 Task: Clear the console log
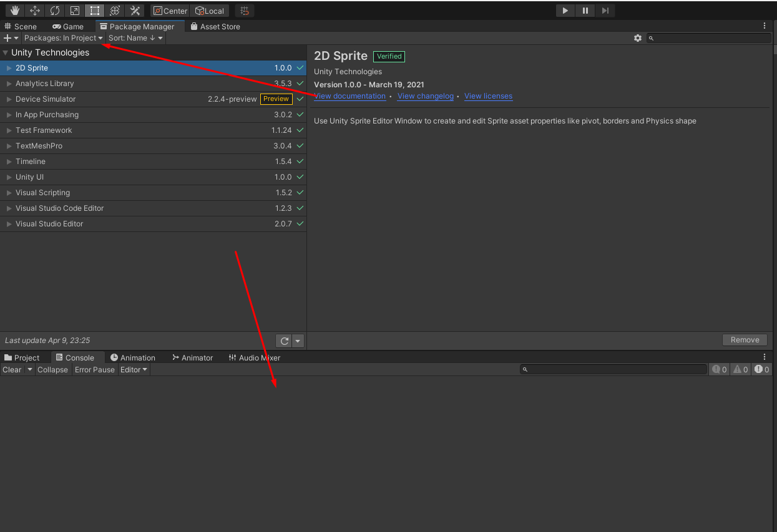pyautogui.click(x=12, y=370)
